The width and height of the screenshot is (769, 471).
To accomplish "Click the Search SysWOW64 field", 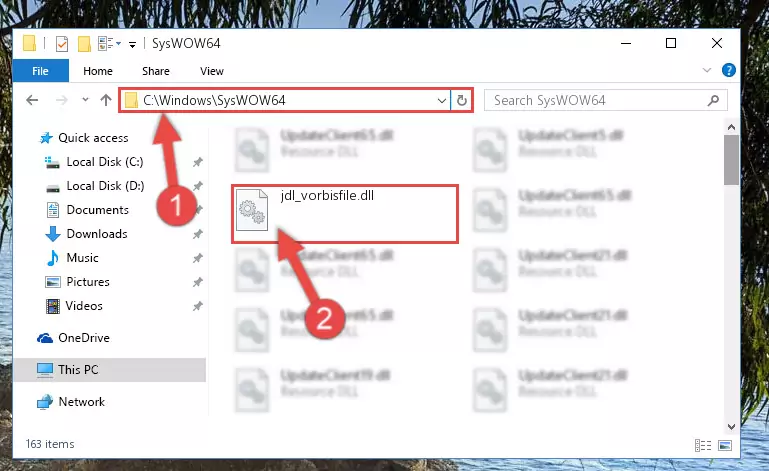I will pyautogui.click(x=606, y=101).
